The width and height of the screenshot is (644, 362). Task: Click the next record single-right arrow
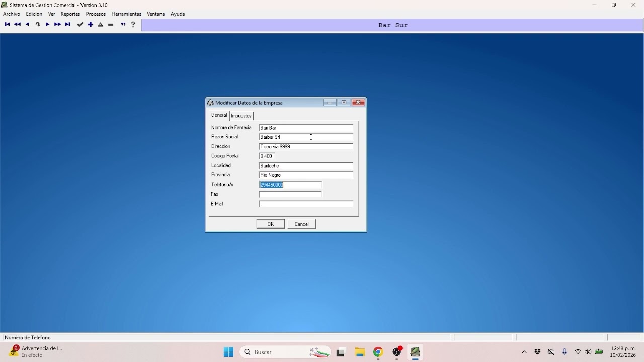tap(48, 25)
